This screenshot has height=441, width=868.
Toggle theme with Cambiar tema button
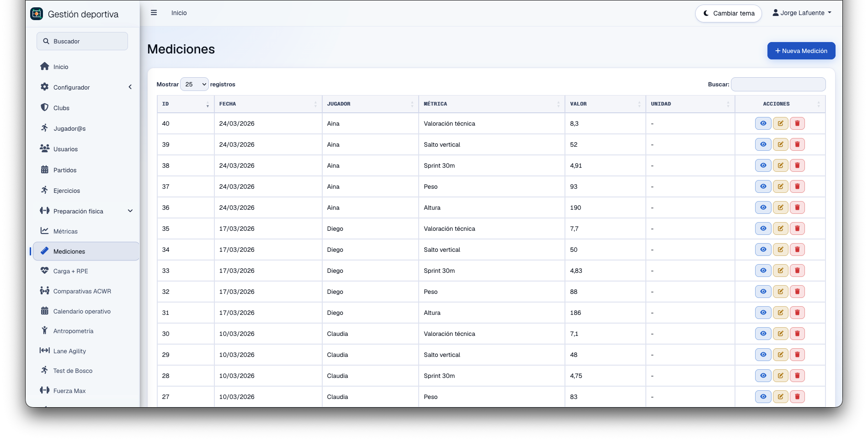(x=729, y=13)
